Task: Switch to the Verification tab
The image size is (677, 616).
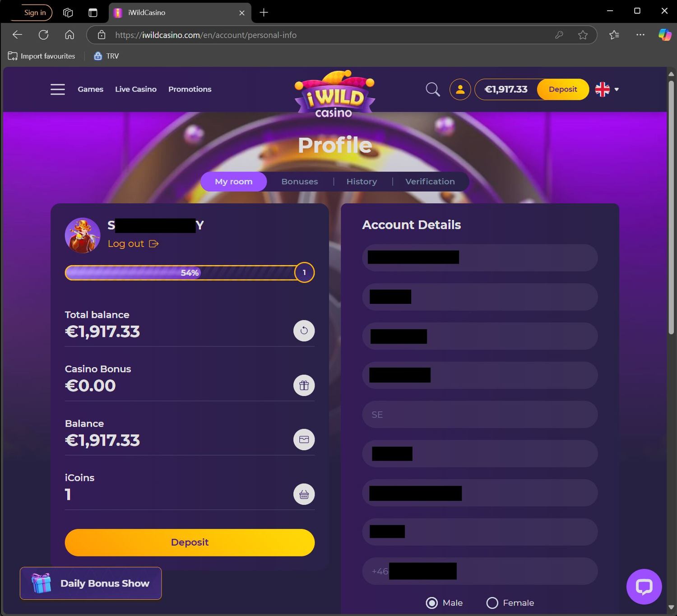Action: coord(430,182)
